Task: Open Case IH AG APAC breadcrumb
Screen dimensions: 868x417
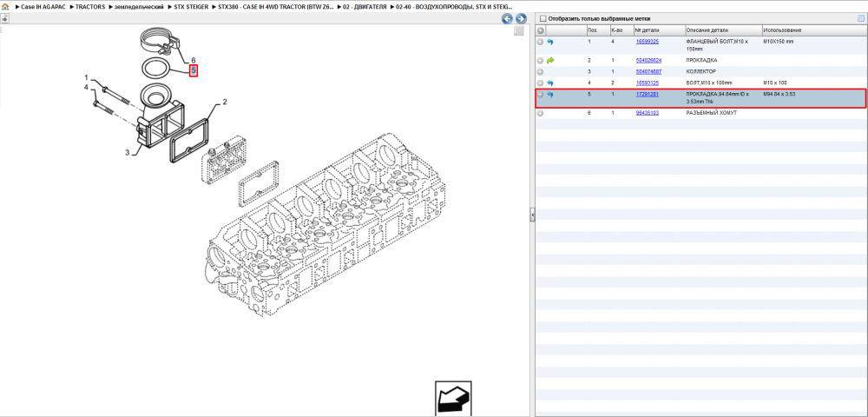Action: tap(43, 6)
